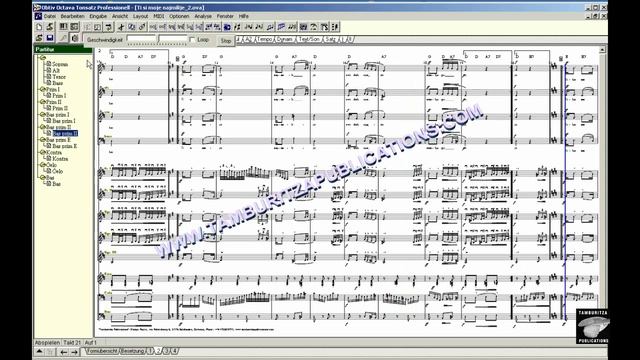Select the Tenor voice in the Partitur tree
Viewport: 640px width, 360px height.
(59, 77)
